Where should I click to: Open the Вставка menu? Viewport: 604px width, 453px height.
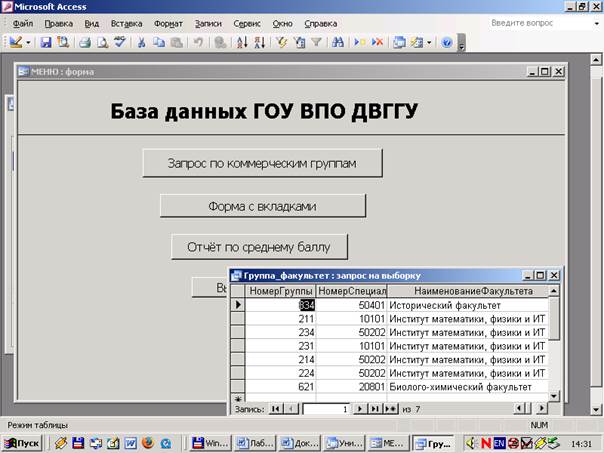click(x=126, y=23)
